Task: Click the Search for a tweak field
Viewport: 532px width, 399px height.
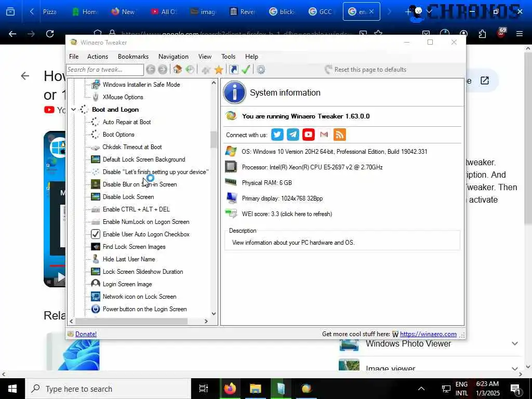Action: tap(105, 70)
